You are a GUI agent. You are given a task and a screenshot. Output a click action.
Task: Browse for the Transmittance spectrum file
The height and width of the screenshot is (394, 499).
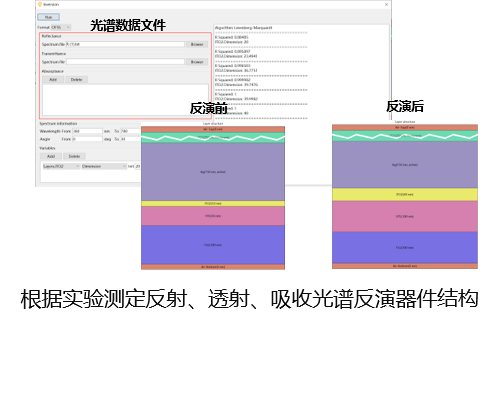pyautogui.click(x=197, y=62)
